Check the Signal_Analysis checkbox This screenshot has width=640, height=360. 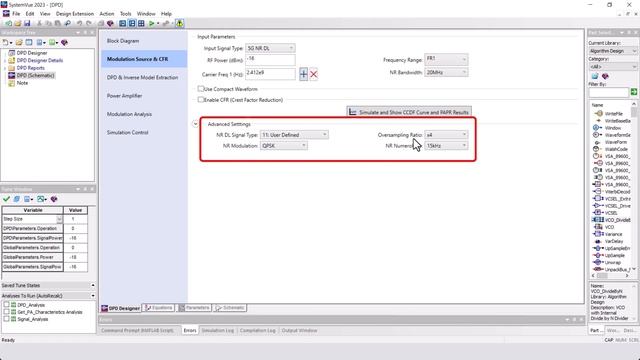click(6, 319)
